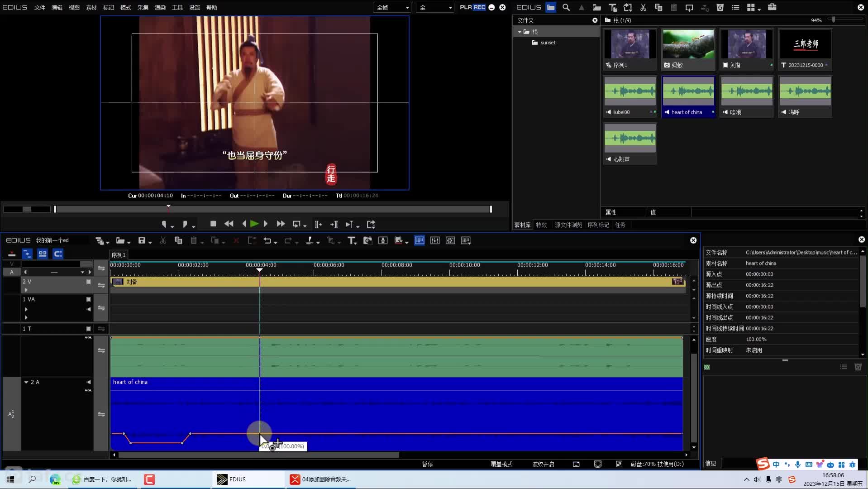Click the player position scrub bar
Screen dimensions: 868x489
pyautogui.click(x=272, y=209)
